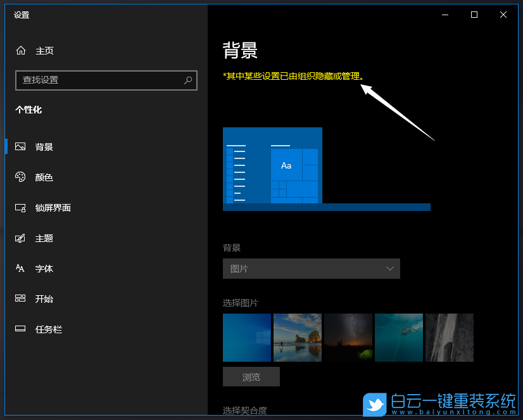Open the 字体 (Fonts) settings icon
Image resolution: width=523 pixels, height=420 pixels.
coord(21,268)
